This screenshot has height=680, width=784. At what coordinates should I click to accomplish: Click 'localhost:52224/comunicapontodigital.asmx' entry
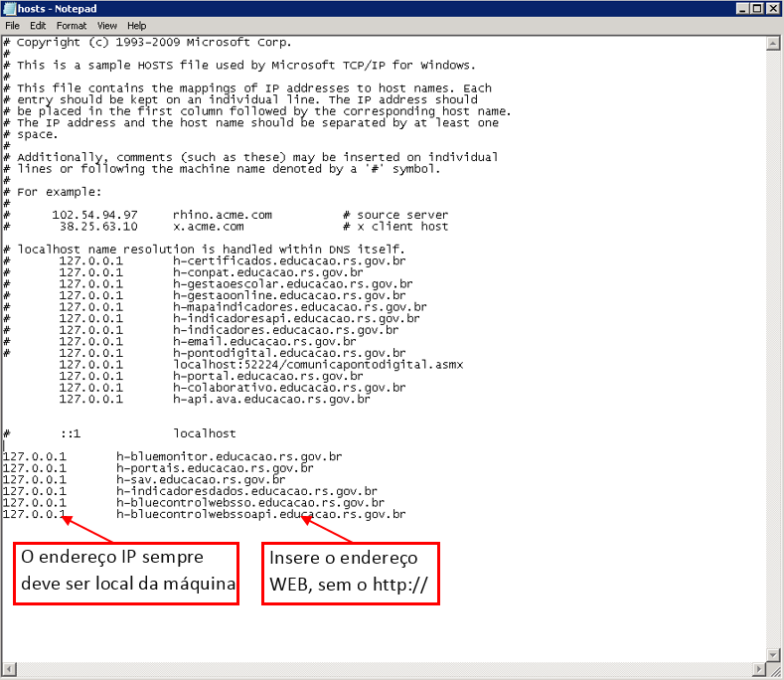tap(318, 365)
